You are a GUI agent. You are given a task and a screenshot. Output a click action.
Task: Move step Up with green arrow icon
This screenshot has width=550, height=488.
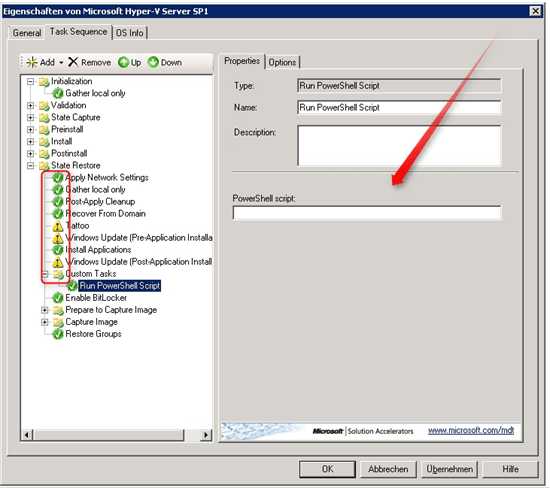point(123,62)
